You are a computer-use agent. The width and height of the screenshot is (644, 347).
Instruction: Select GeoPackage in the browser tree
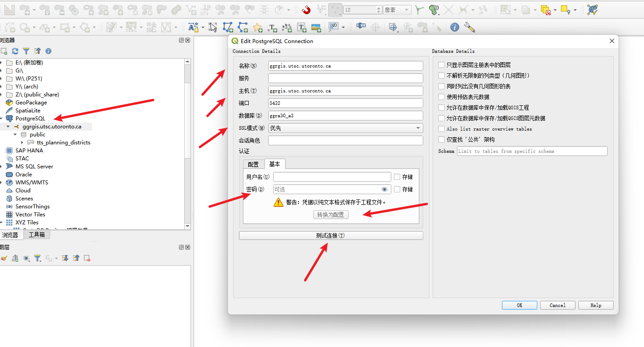pyautogui.click(x=31, y=103)
